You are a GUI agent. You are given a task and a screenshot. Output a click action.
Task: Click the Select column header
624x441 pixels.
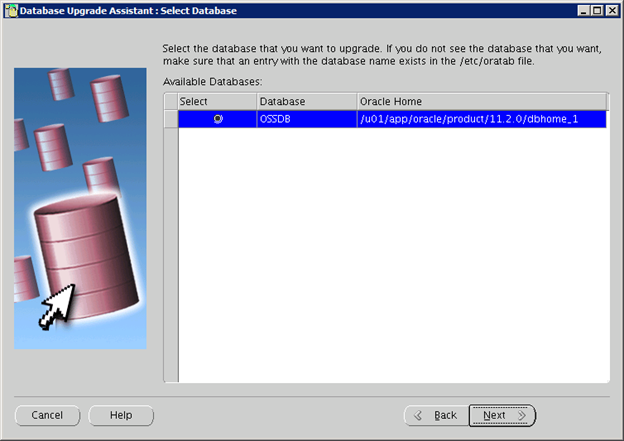click(x=217, y=101)
